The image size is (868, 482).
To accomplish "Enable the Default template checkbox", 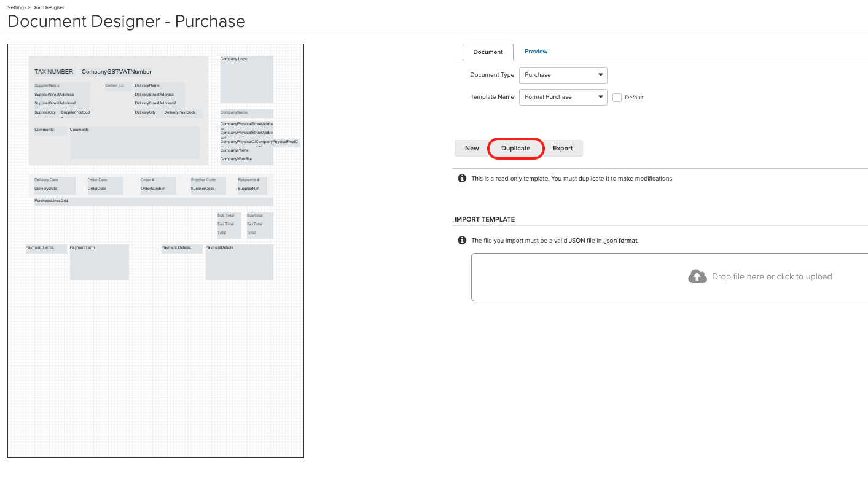I will (x=617, y=98).
